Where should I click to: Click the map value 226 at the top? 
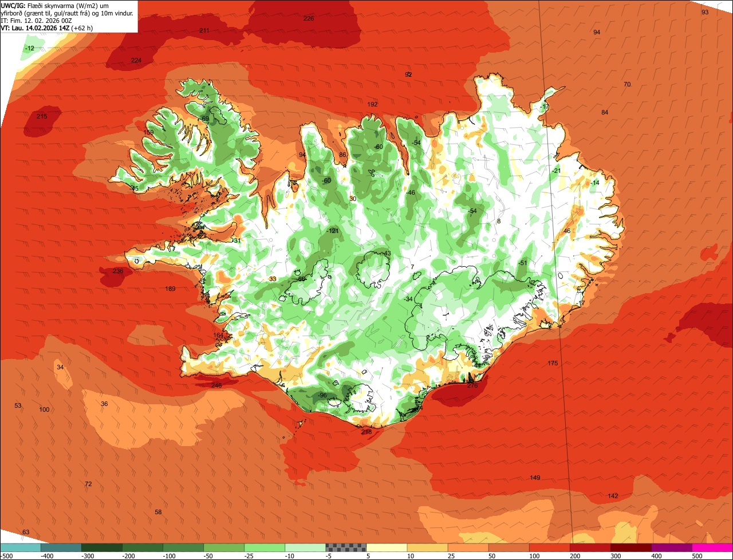pos(309,18)
